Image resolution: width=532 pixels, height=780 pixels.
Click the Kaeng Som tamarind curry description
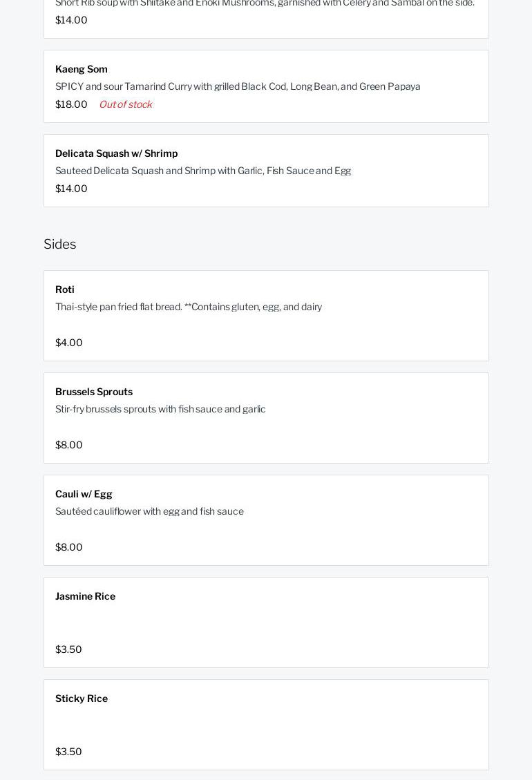coord(238,86)
